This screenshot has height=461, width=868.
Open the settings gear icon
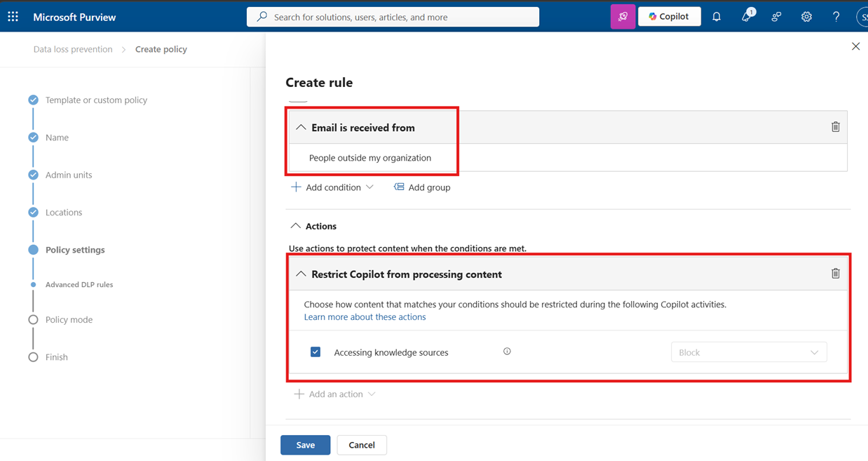tap(806, 17)
